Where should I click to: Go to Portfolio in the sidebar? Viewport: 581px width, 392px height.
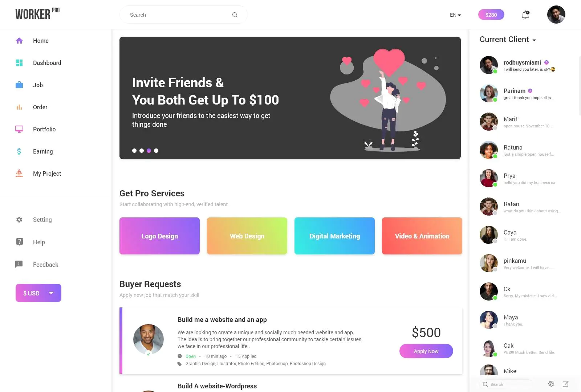(44, 129)
